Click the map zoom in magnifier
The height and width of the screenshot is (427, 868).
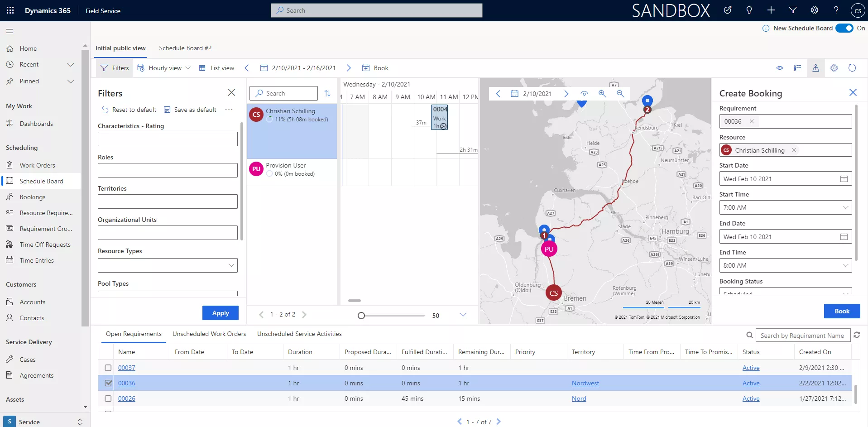(602, 94)
